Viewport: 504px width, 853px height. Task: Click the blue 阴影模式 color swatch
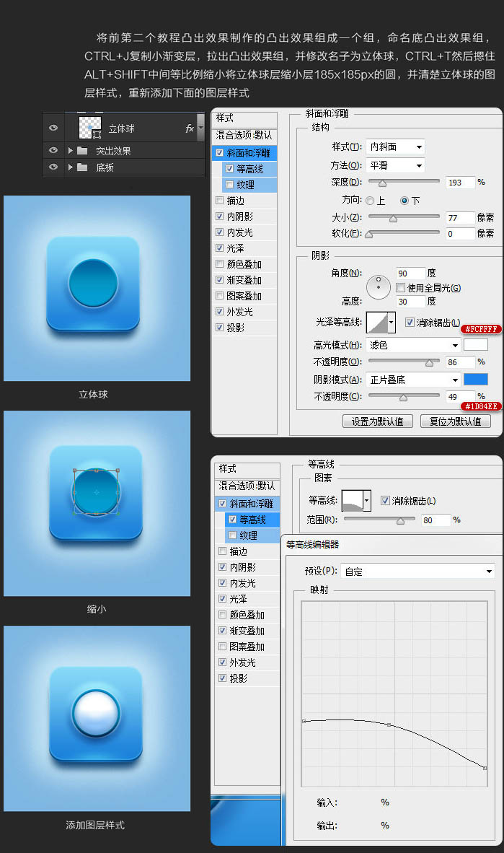click(x=476, y=379)
